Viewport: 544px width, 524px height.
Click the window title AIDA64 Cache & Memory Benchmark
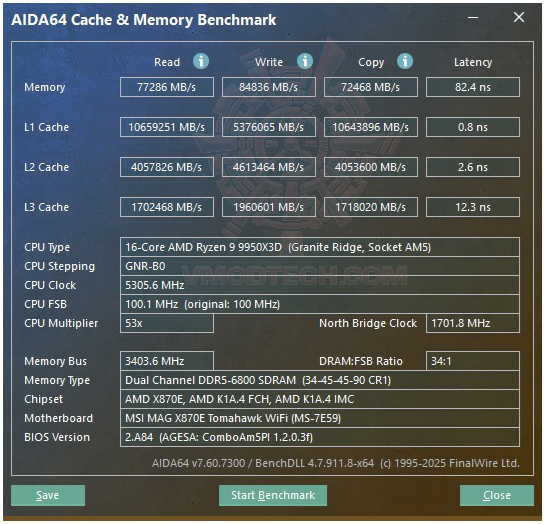click(144, 20)
